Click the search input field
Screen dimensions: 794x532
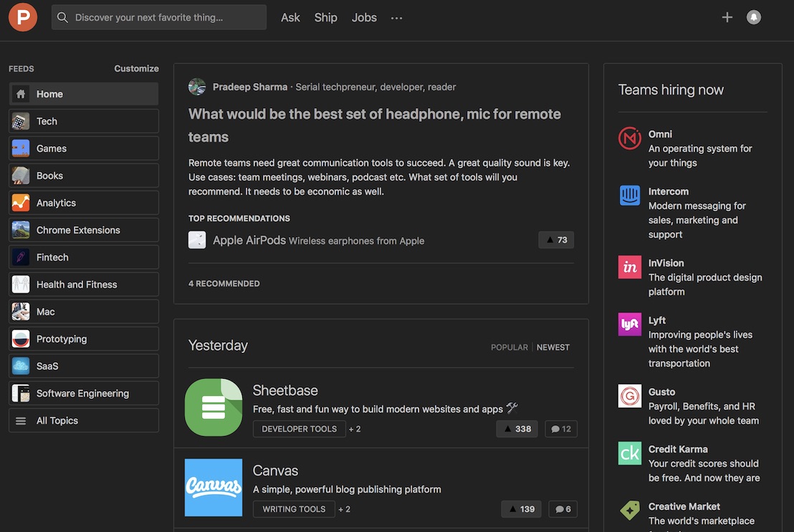click(158, 17)
